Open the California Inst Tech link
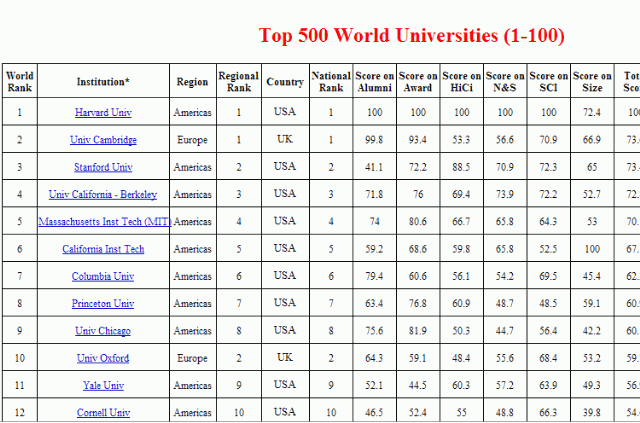640x423 pixels. (103, 249)
